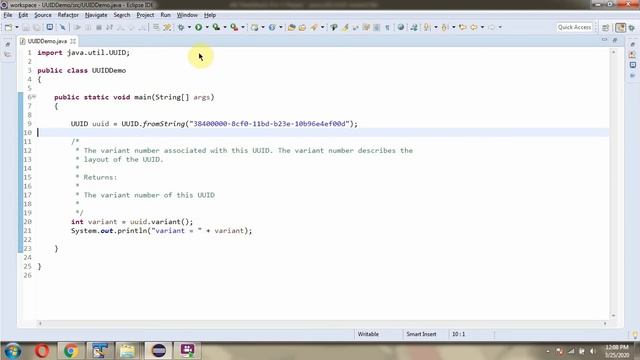
Task: Open the Help menu
Action: (x=210, y=15)
